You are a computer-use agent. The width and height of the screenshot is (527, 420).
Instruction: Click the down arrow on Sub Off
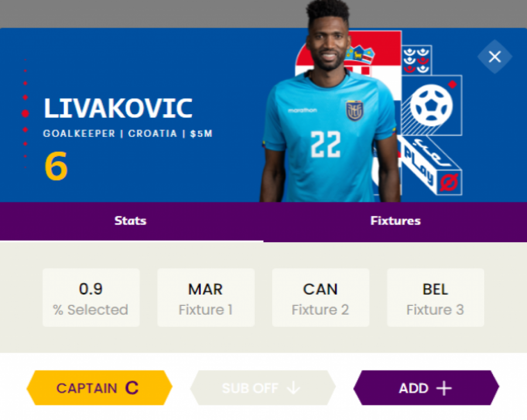293,388
